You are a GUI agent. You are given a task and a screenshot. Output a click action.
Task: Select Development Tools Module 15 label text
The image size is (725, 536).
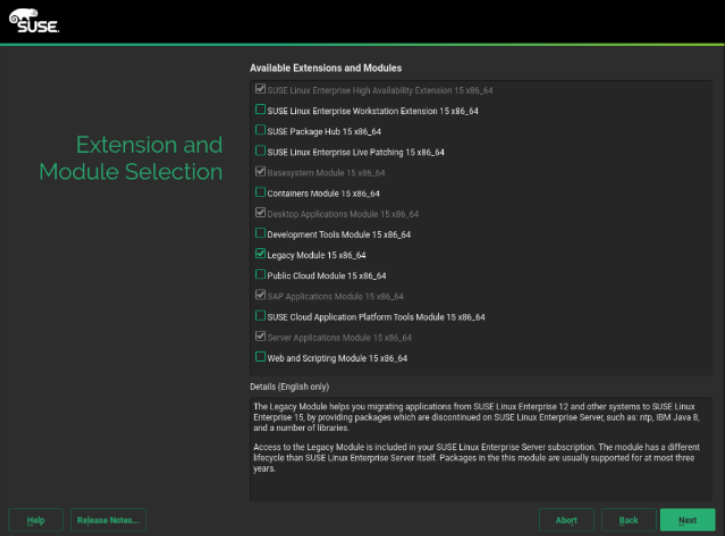pyautogui.click(x=339, y=235)
